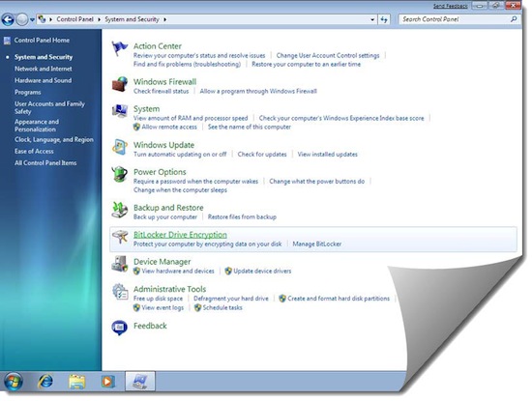Click Update device drivers link
Image resolution: width=532 pixels, height=401 pixels.
(x=262, y=272)
